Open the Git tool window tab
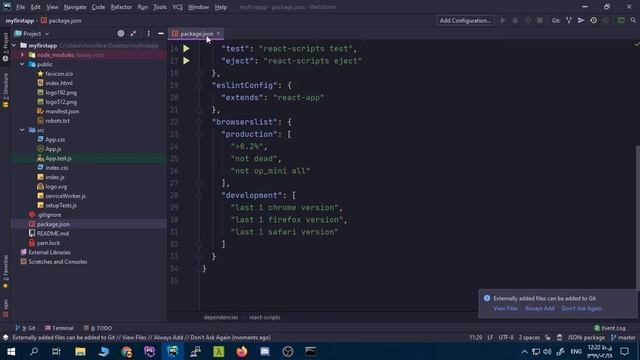 pyautogui.click(x=26, y=328)
